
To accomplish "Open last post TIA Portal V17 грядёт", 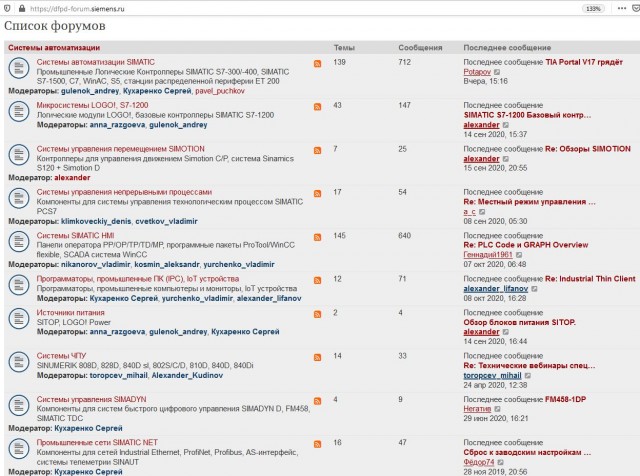I will coord(584,62).
